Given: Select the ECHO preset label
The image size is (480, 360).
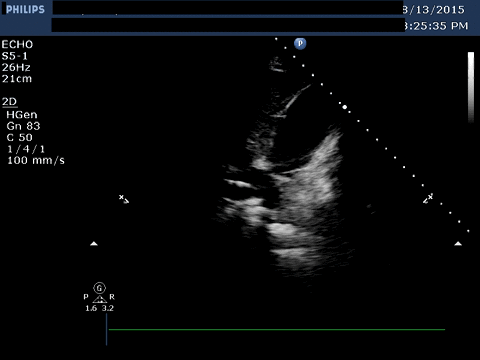Looking at the screenshot, I should tap(17, 44).
